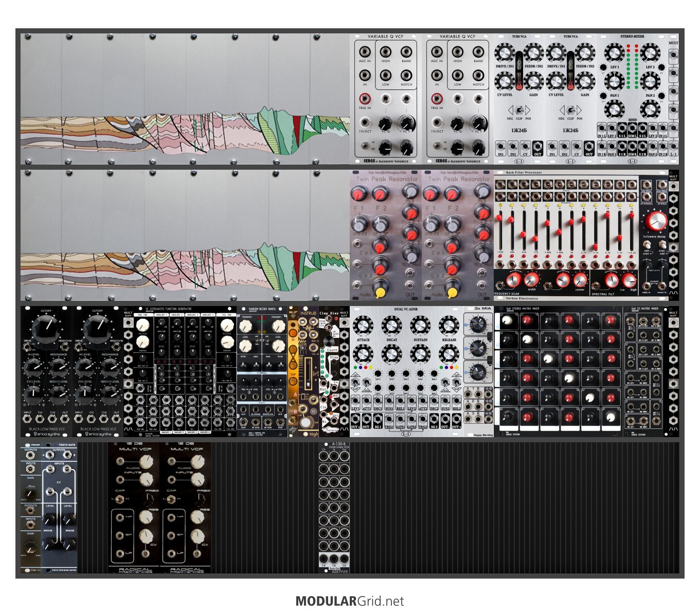Image resolution: width=700 pixels, height=612 pixels.
Task: Click the RELEASE knob on Dual VC ADSR
Action: [449, 326]
